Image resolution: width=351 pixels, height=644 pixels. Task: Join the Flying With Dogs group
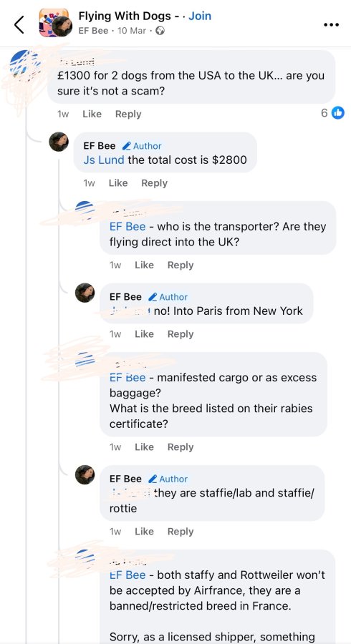(x=200, y=16)
